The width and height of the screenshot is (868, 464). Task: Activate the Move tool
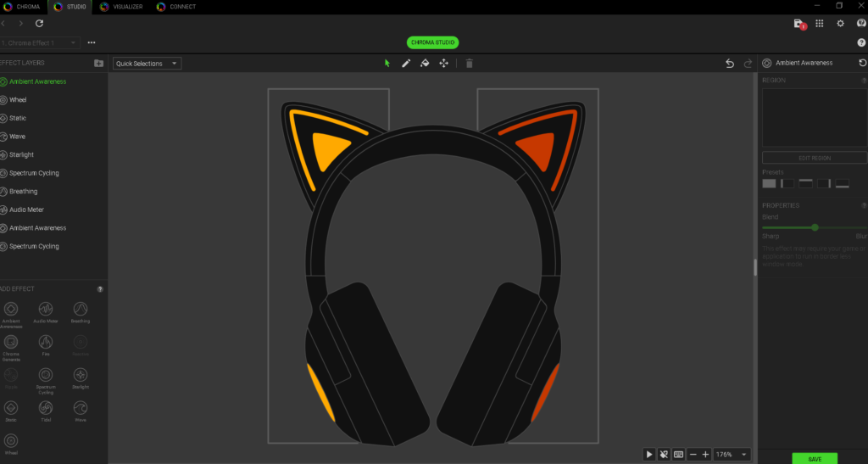pos(443,63)
